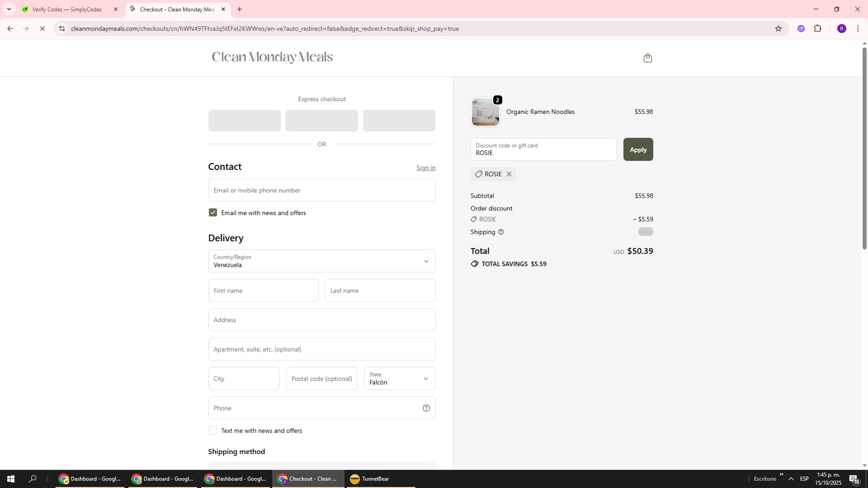868x488 pixels.
Task: Click the Organic Ramen Noodles thumbnail
Action: click(x=485, y=112)
